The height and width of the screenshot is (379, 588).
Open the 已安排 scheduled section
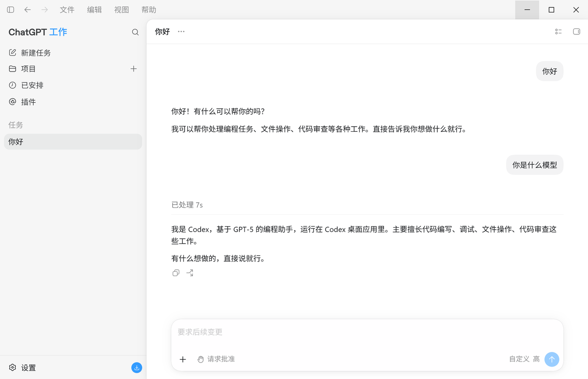(73, 85)
